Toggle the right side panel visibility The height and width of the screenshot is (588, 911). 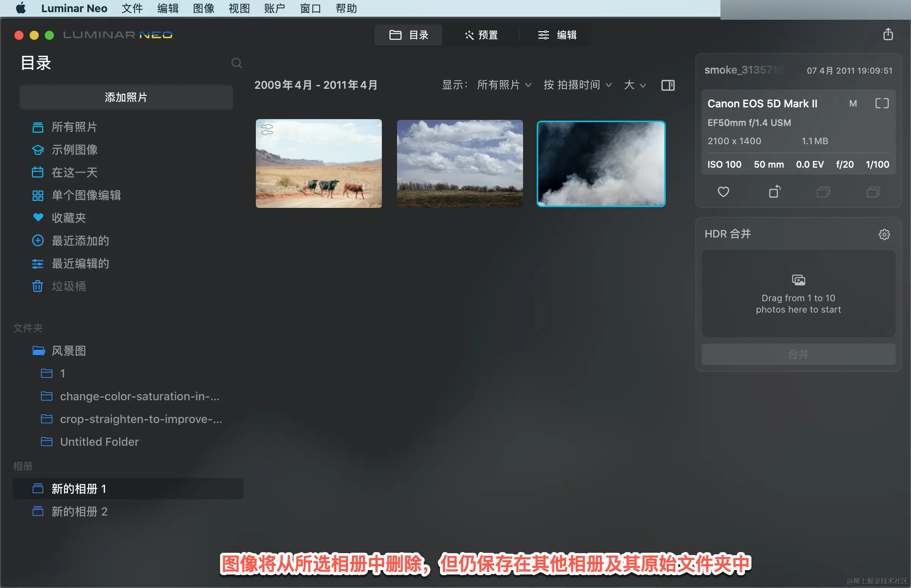tap(668, 85)
